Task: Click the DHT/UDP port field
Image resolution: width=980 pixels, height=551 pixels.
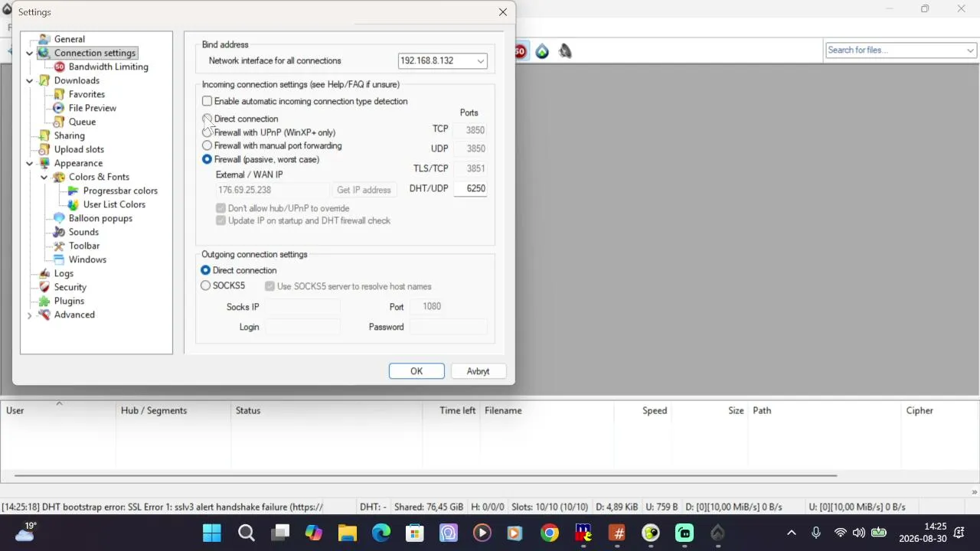Action: pos(470,188)
